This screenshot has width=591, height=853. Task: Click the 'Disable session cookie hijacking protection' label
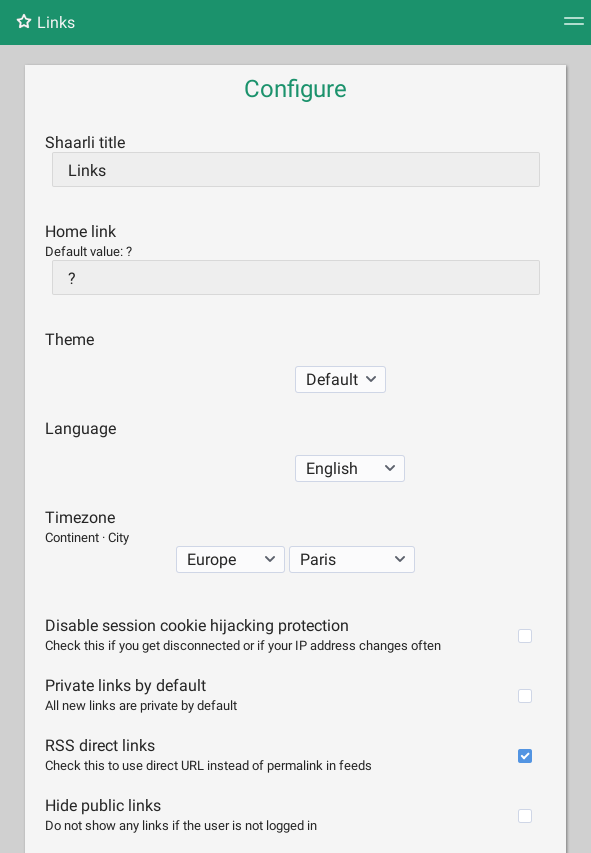pos(197,626)
